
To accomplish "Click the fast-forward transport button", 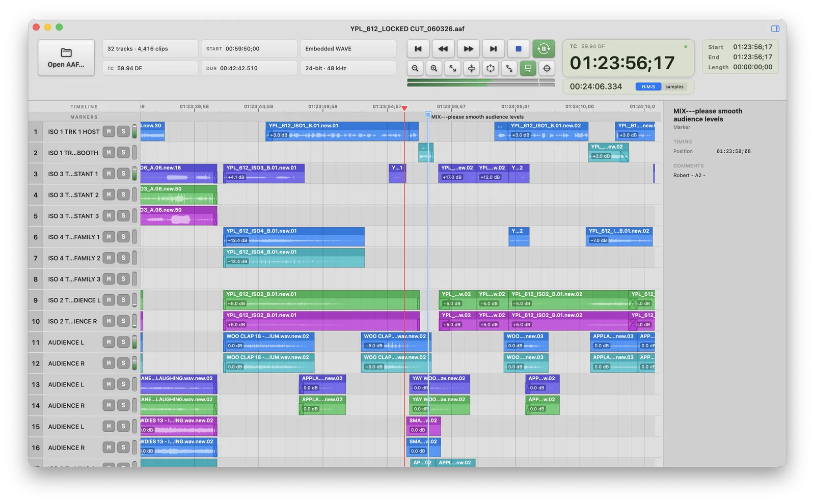I will coord(468,49).
